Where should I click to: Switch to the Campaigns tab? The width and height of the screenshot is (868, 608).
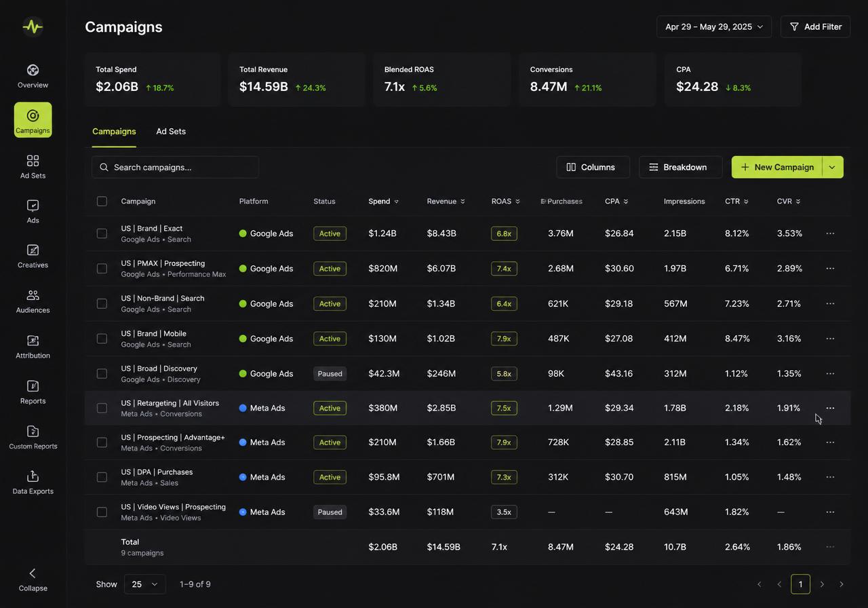tap(114, 132)
